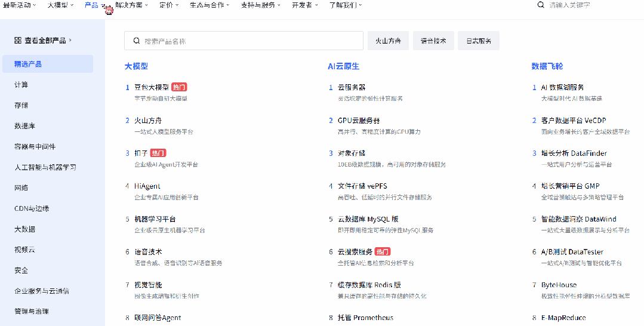
Task: Open the ByteHouse product link
Action: [559, 285]
